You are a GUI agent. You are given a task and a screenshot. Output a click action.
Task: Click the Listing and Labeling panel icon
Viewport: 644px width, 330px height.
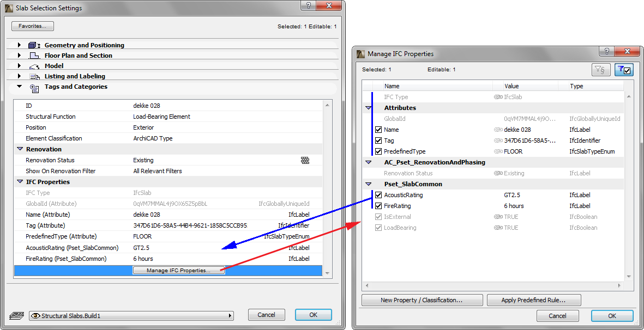(x=34, y=76)
